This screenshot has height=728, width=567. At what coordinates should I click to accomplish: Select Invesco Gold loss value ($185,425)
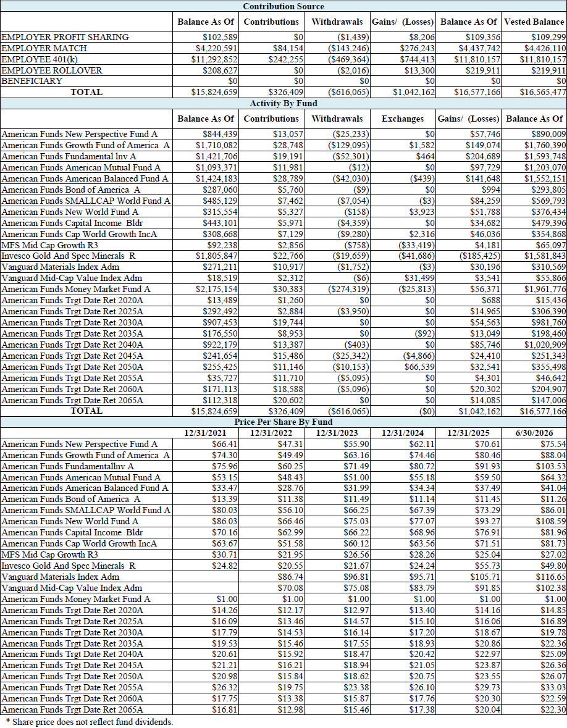pyautogui.click(x=479, y=256)
